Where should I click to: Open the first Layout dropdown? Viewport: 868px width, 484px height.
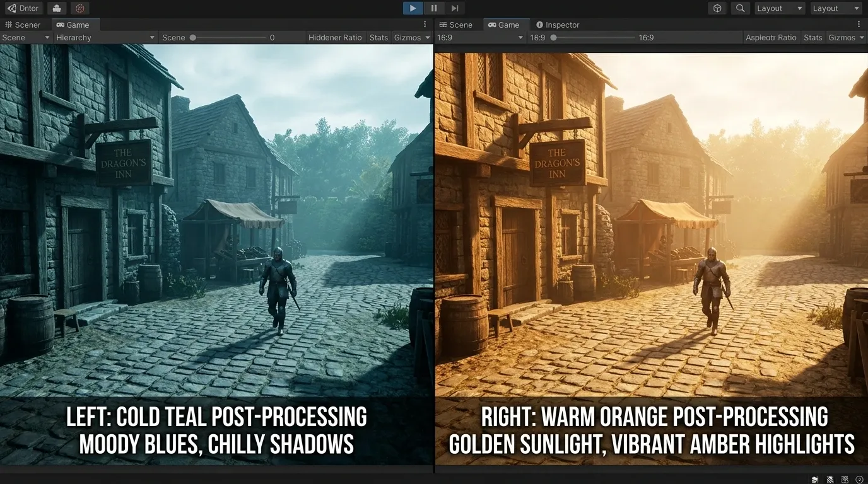point(780,8)
